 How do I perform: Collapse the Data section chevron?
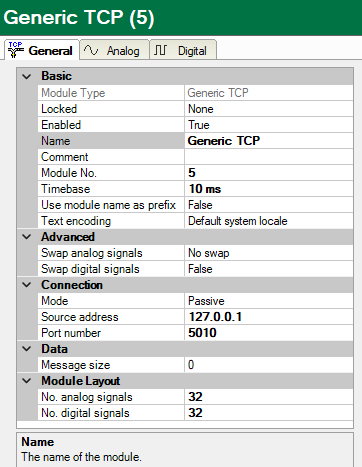pos(27,349)
